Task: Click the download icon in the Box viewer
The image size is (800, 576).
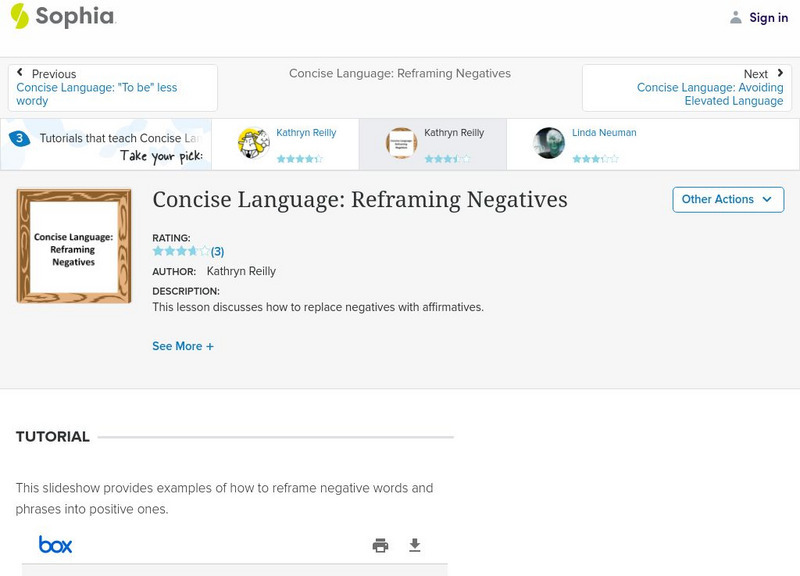Action: [x=415, y=545]
